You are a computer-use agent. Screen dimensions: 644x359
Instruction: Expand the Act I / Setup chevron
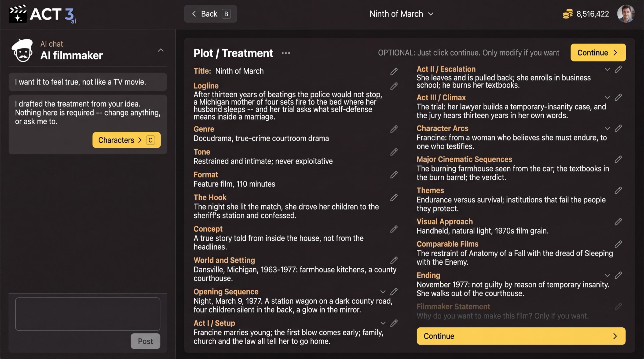click(x=383, y=323)
